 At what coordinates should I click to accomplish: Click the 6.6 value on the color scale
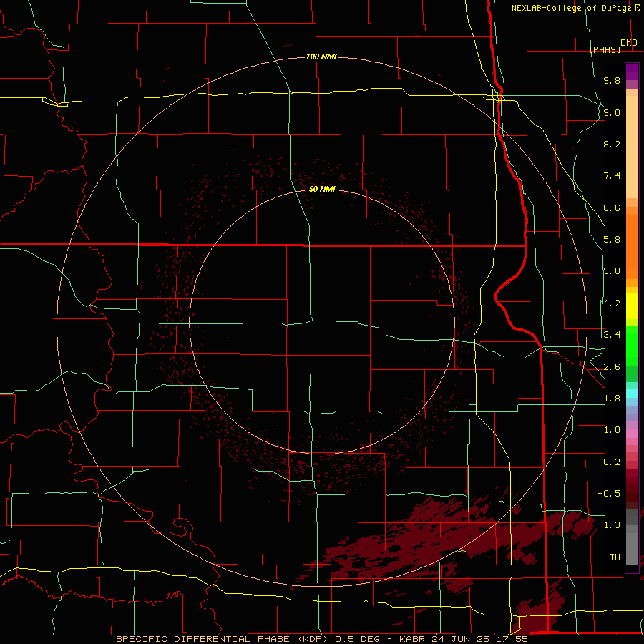coord(612,208)
